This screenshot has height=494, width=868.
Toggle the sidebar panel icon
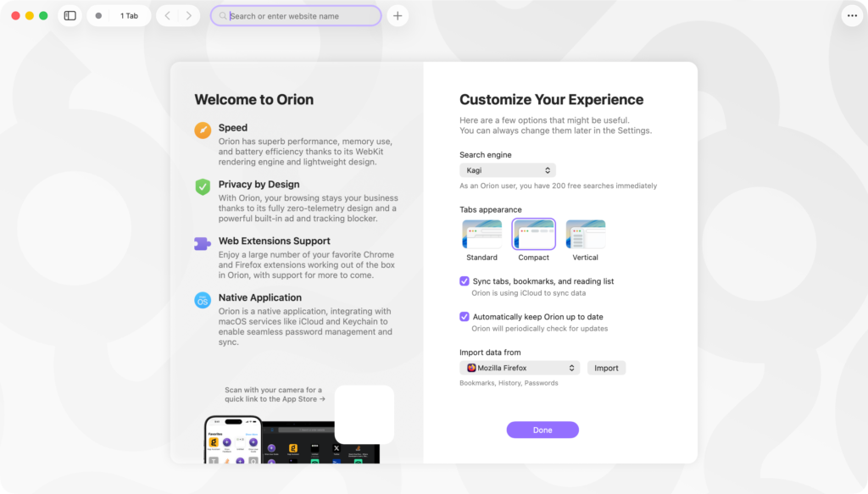70,15
